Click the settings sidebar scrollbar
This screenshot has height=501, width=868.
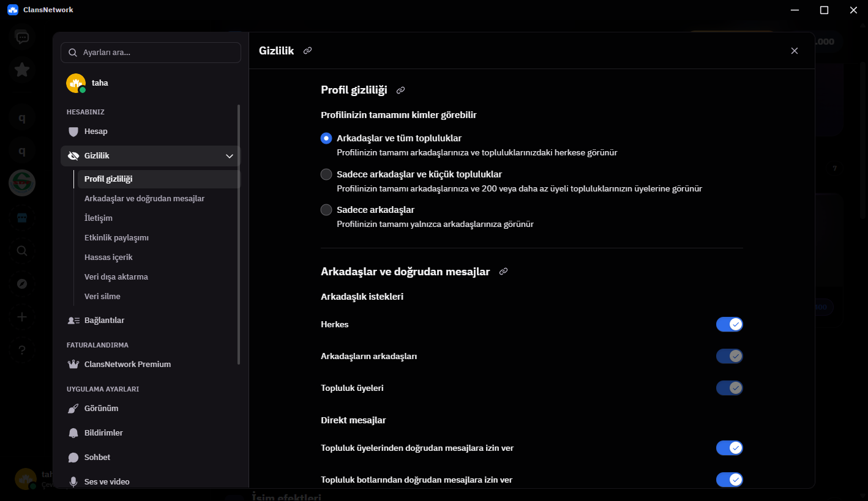tap(239, 235)
